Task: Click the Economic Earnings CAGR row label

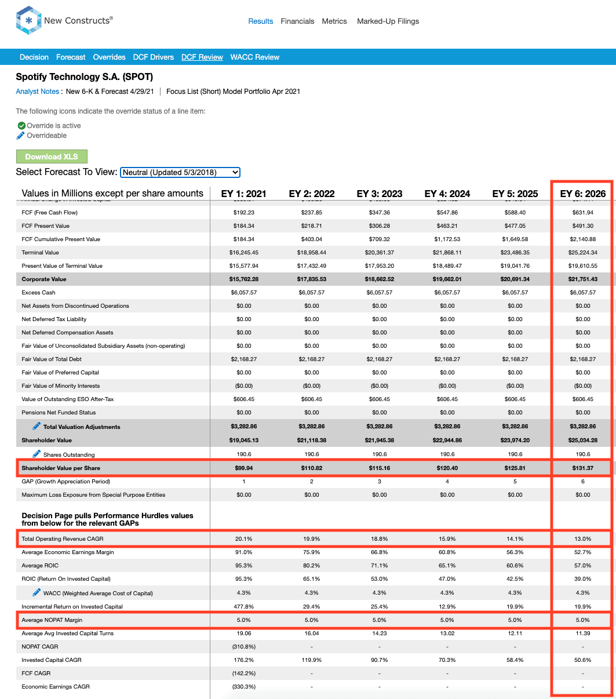Action: point(56,687)
